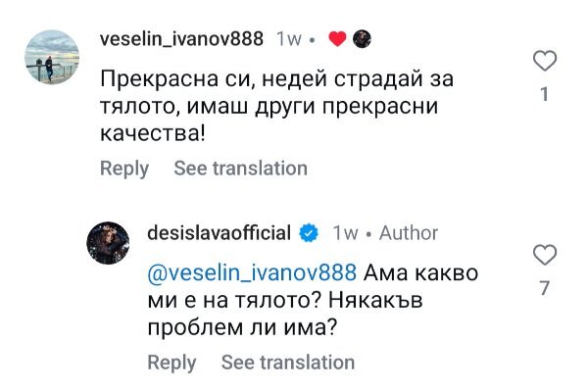Image resolution: width=588 pixels, height=391 pixels.
Task: Open desislavaofficial's profile picture
Action: pos(108,243)
